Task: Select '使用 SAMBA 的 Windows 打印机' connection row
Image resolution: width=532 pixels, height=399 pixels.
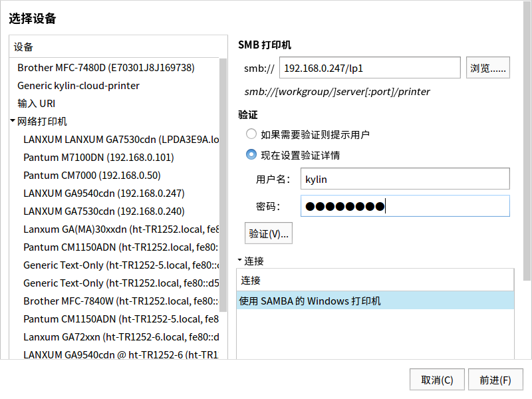Action: pos(375,301)
